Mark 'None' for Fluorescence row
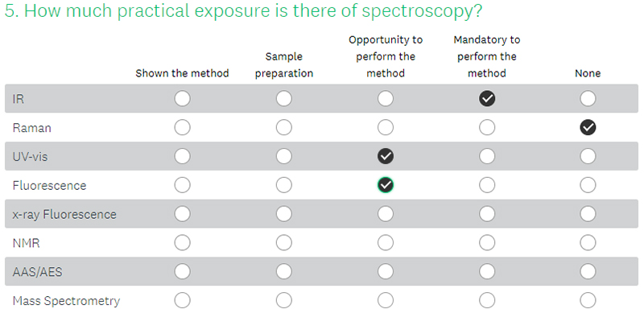The width and height of the screenshot is (644, 313). point(588,185)
